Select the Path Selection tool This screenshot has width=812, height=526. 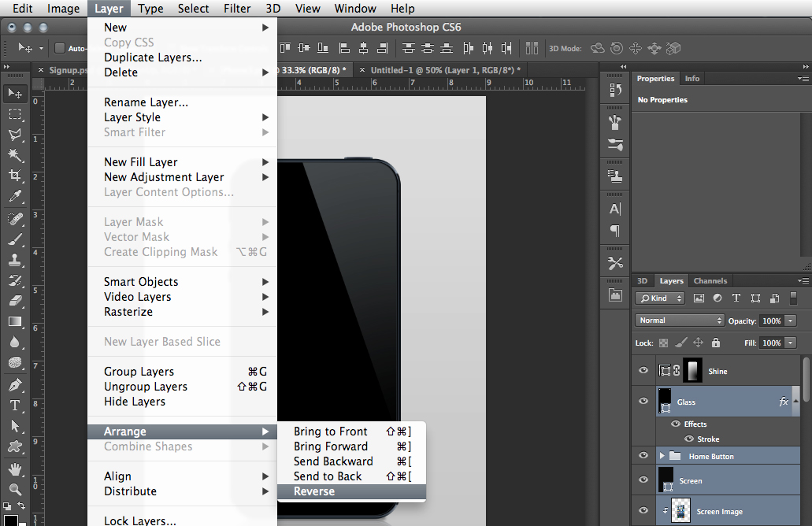[x=15, y=426]
